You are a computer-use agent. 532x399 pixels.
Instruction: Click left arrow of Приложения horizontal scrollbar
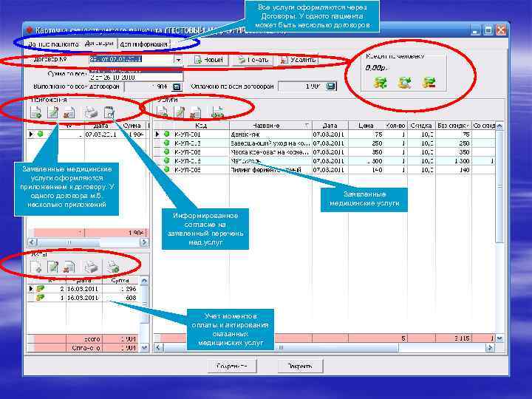coord(33,242)
